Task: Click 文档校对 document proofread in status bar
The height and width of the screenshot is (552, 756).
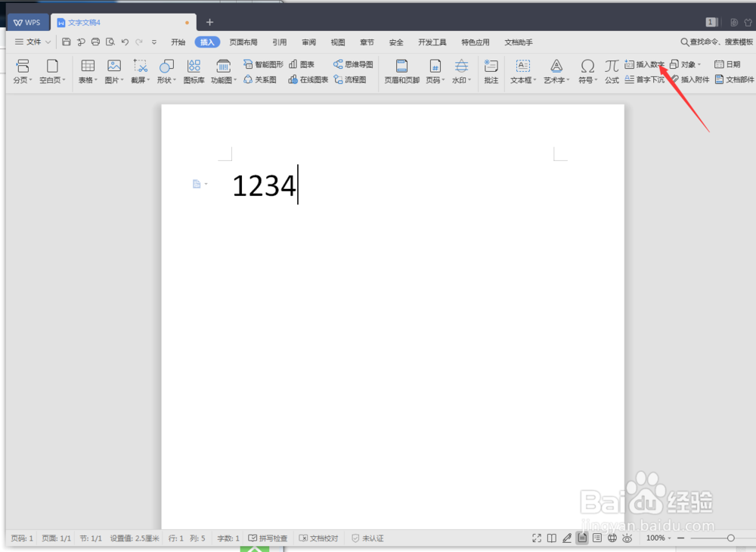Action: pyautogui.click(x=319, y=538)
